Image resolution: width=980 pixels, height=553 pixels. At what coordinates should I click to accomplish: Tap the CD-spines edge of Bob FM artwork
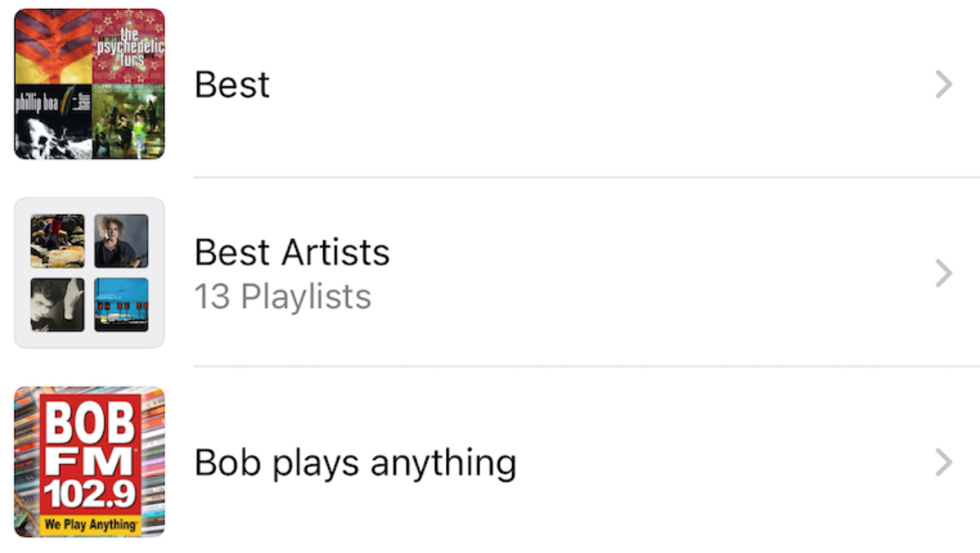coord(26,462)
